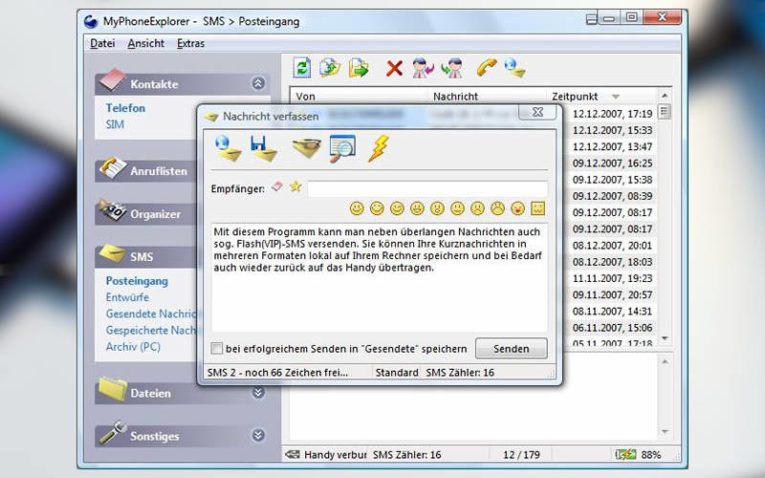
Task: Insert the first smiley emoticon
Action: pos(357,209)
